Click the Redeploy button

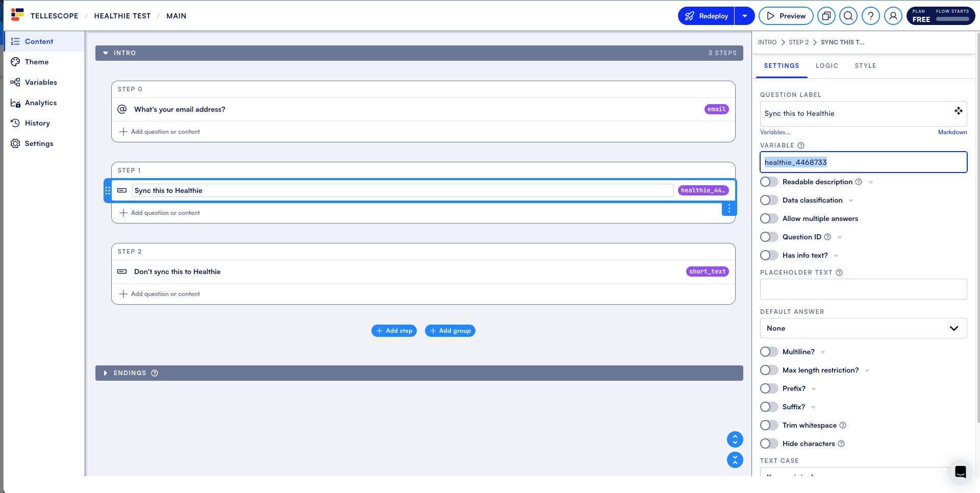[706, 16]
